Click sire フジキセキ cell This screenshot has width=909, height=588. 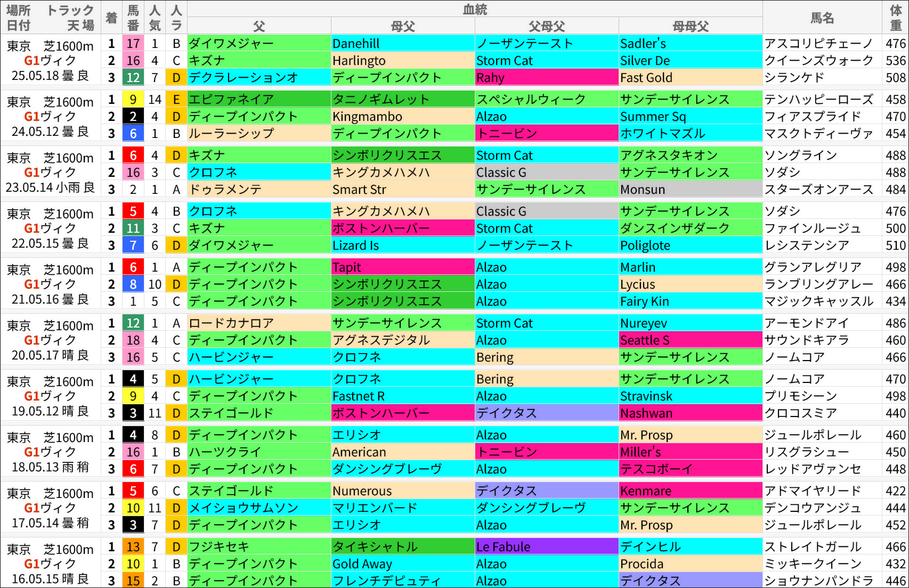tap(259, 547)
